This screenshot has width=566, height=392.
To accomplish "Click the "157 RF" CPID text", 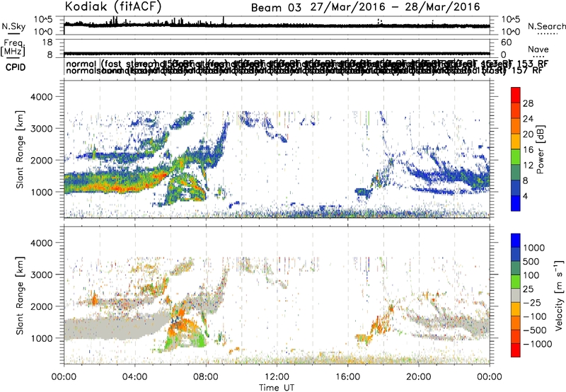I will pos(526,70).
